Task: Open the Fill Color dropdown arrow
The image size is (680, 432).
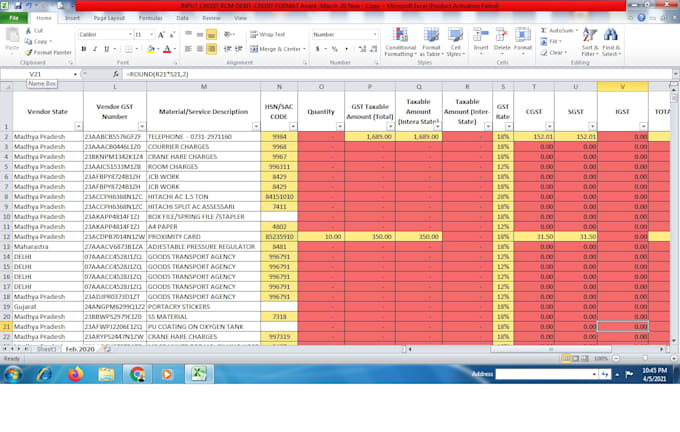Action: click(158, 49)
